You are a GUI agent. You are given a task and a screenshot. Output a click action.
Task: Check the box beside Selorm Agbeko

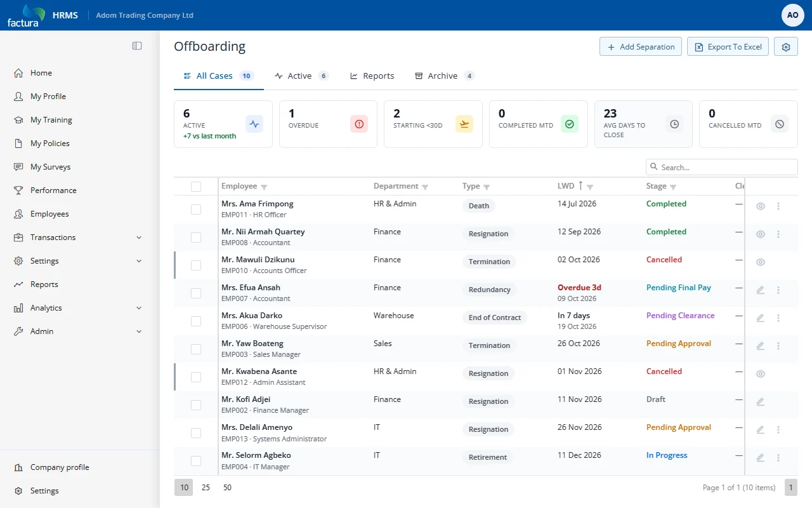(x=196, y=461)
